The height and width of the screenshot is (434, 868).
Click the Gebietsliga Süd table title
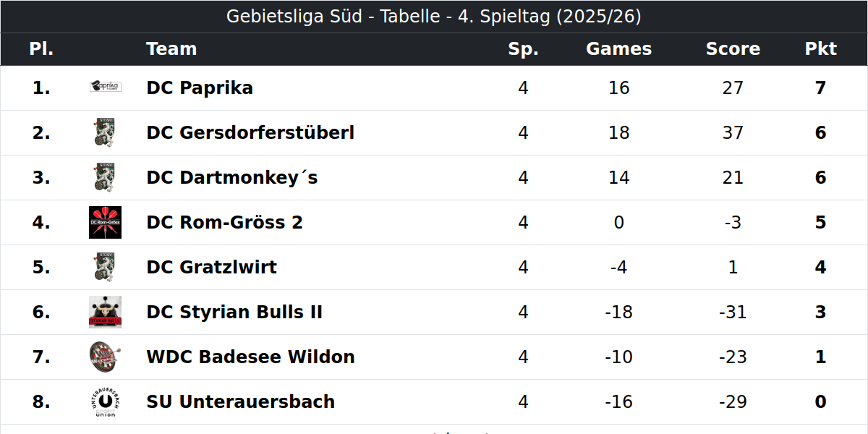(x=434, y=17)
